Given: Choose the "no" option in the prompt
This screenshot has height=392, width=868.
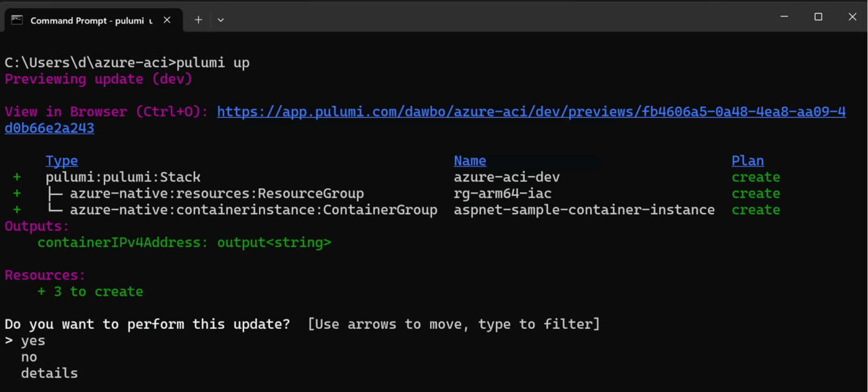Looking at the screenshot, I should coord(29,357).
